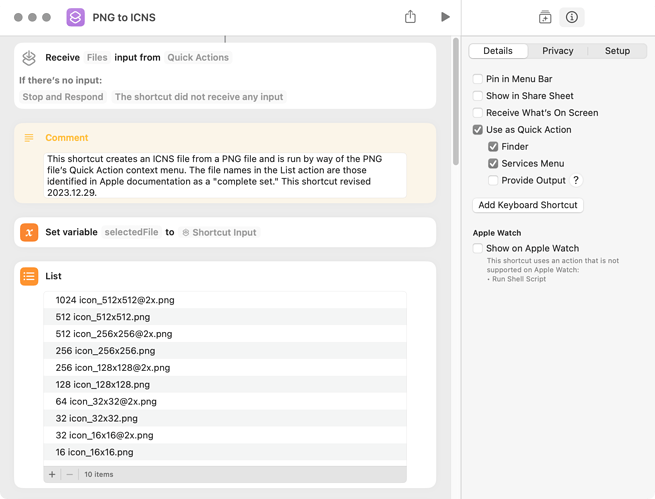Viewport: 655px width, 499px height.
Task: Click the PNG to ICNS shortcut icon
Action: [76, 17]
